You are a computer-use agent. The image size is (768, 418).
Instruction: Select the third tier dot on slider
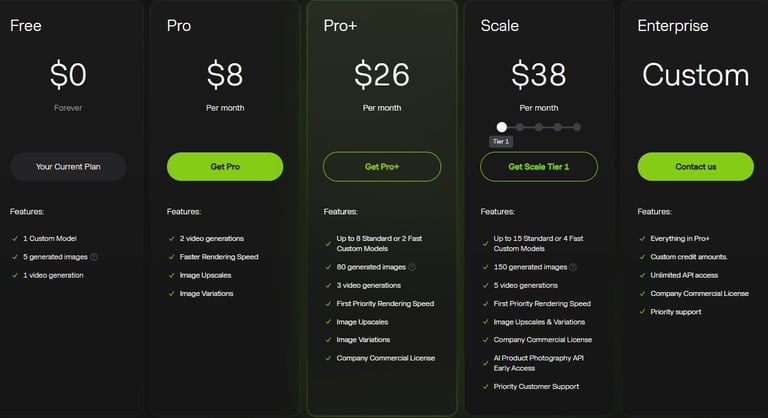[x=539, y=127]
